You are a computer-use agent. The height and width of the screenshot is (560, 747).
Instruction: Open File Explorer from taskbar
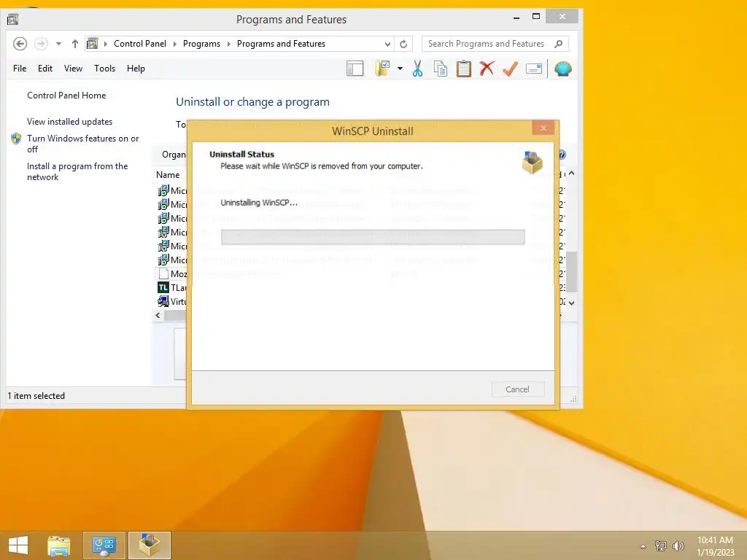coord(59,545)
